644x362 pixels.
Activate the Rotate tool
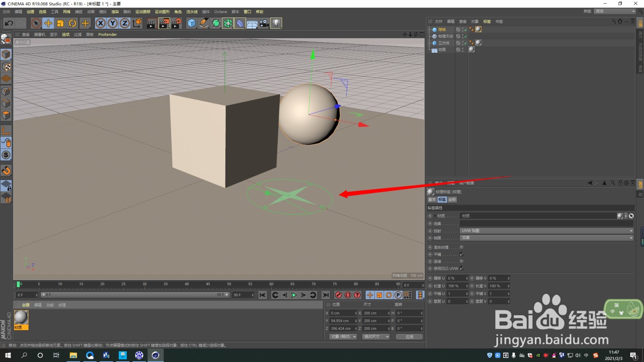(72, 23)
